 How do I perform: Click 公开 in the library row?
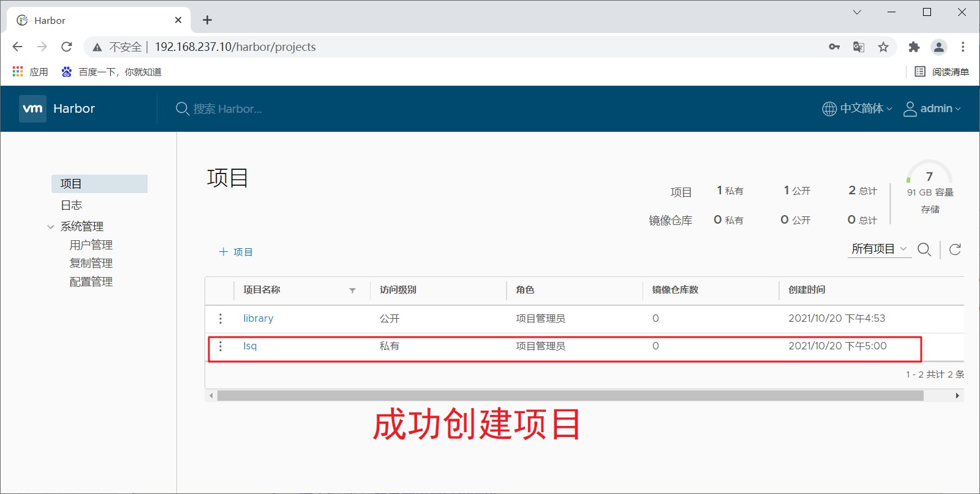click(390, 319)
